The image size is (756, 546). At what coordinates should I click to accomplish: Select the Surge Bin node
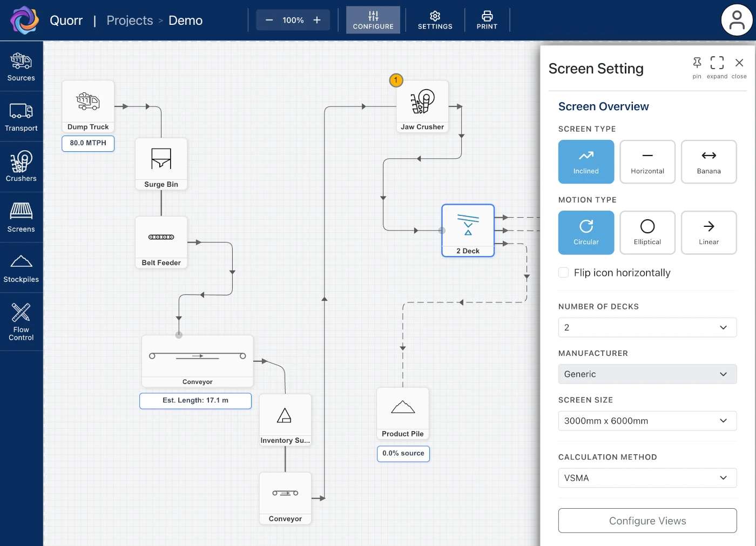tap(161, 164)
